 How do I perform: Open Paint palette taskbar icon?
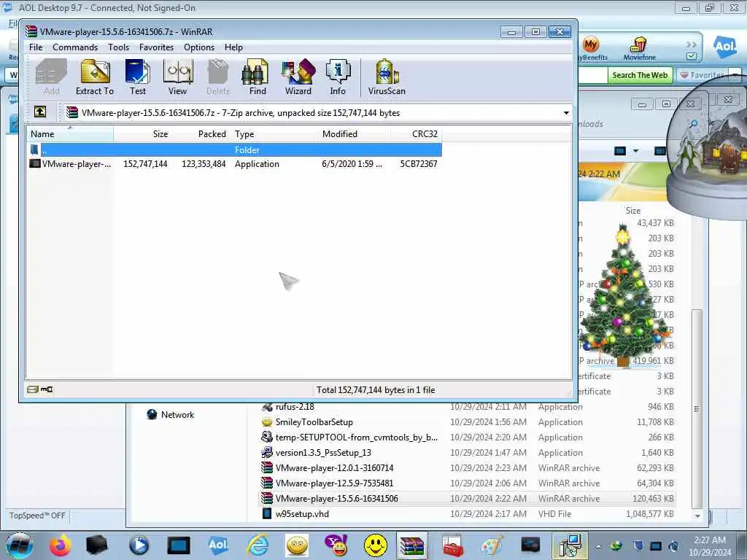coord(492,545)
